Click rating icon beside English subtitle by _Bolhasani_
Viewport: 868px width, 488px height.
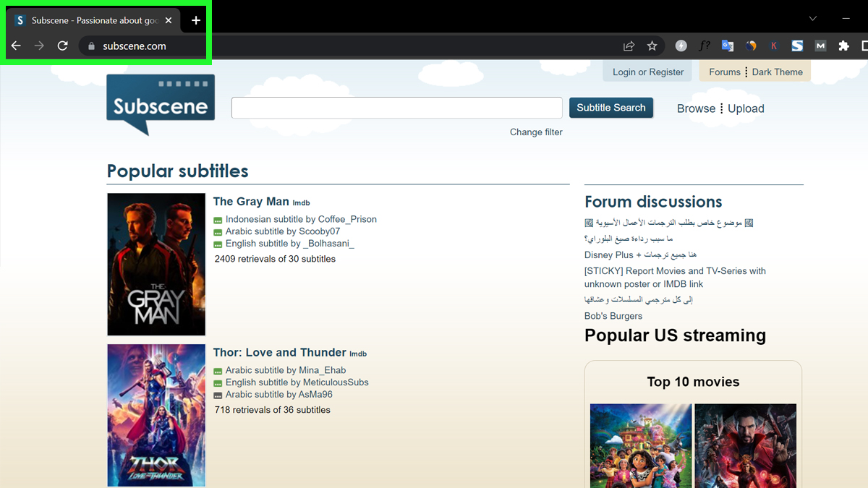[218, 245]
